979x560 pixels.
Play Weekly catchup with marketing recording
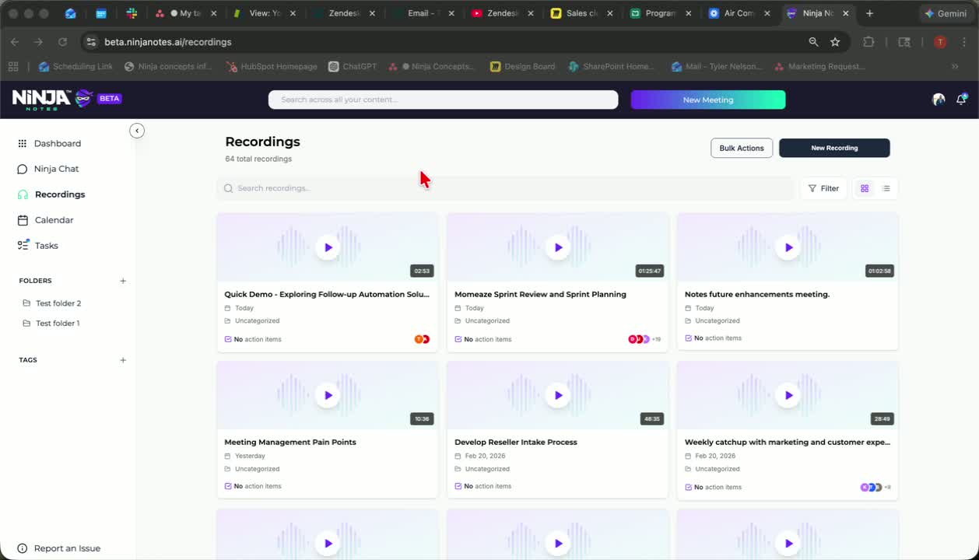click(x=788, y=395)
